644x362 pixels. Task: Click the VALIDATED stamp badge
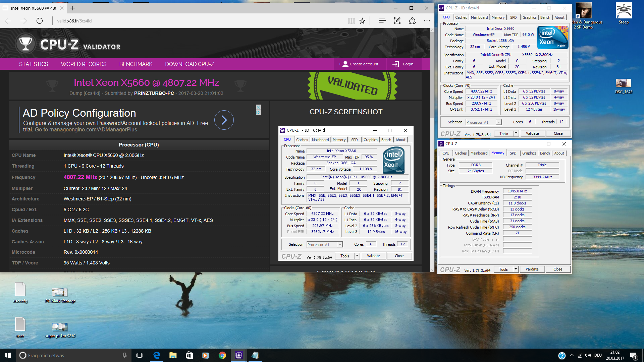(353, 86)
